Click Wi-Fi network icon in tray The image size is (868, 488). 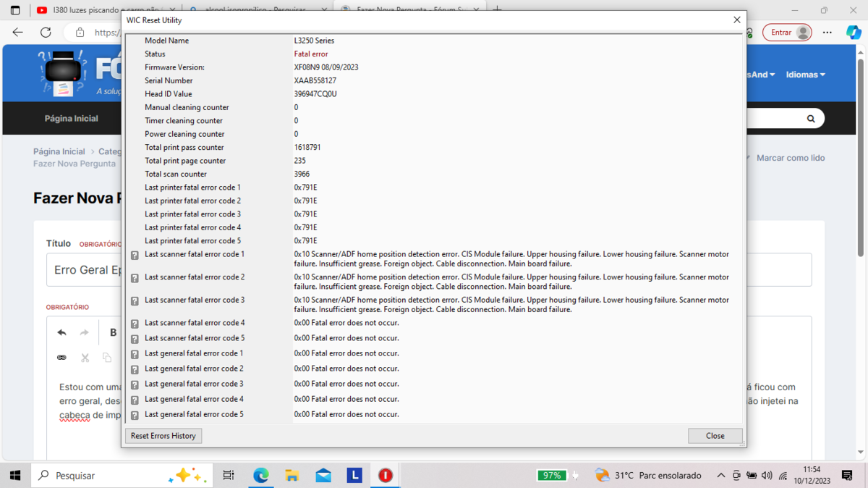click(x=783, y=476)
